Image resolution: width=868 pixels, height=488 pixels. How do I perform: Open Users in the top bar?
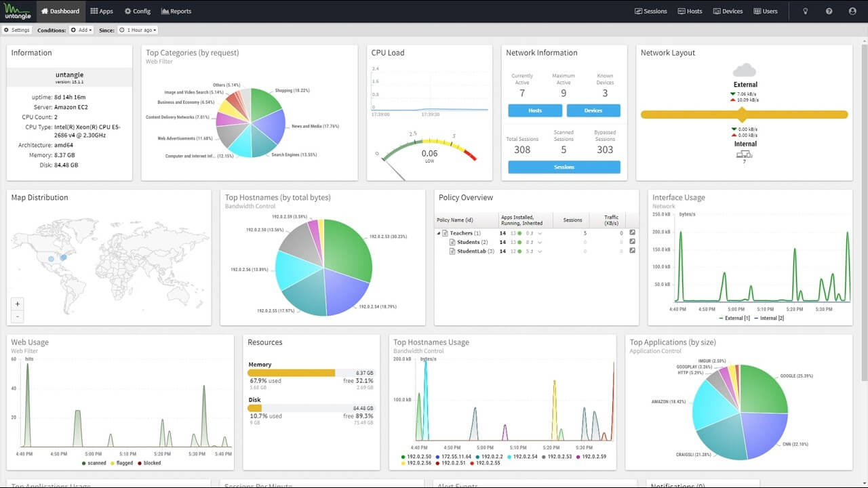pyautogui.click(x=766, y=12)
